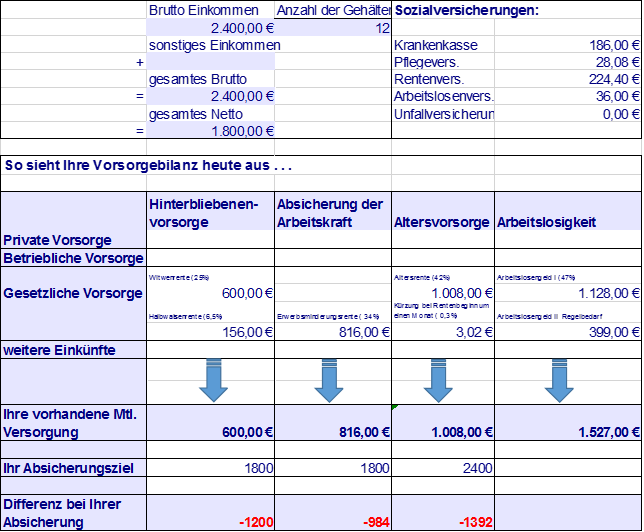Select bold 600,00 € in vorhandene Versorgung row
The height and width of the screenshot is (532, 644).
pos(248,432)
